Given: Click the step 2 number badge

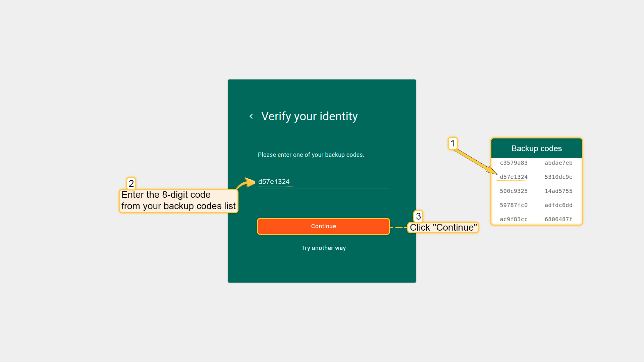Looking at the screenshot, I should pyautogui.click(x=131, y=183).
